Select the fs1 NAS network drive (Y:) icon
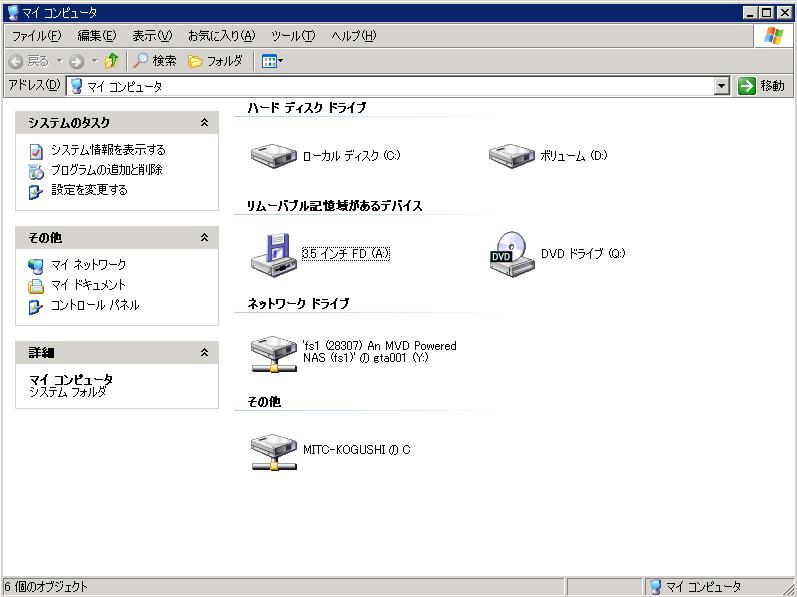This screenshot has width=797, height=597. coord(273,354)
